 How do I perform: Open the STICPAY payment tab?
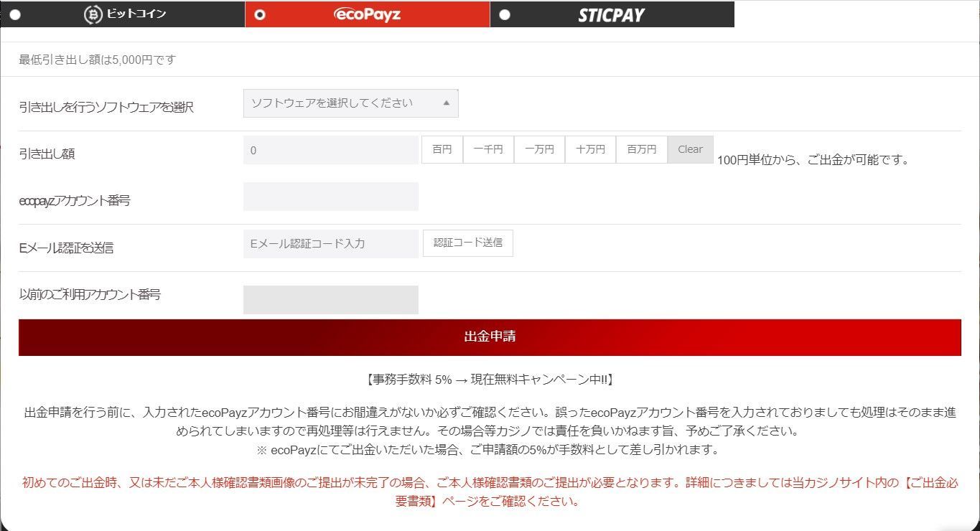pyautogui.click(x=612, y=14)
